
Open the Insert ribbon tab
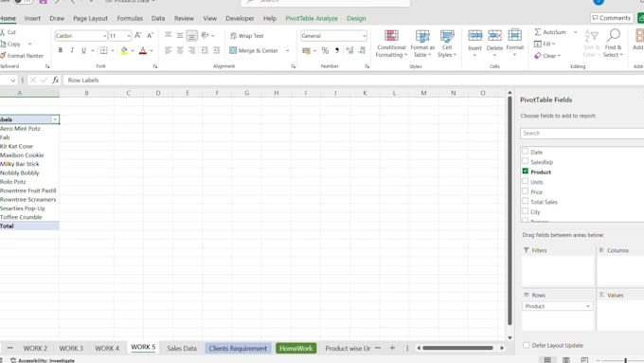pos(32,18)
